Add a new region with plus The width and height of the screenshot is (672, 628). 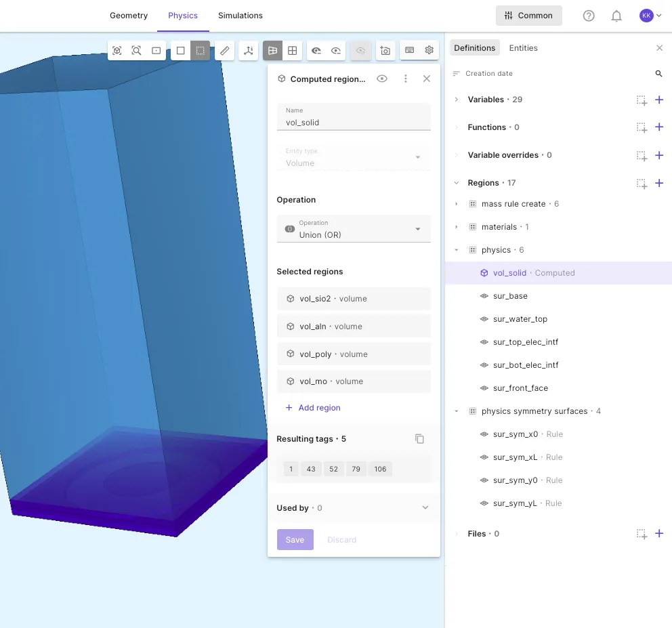659,183
